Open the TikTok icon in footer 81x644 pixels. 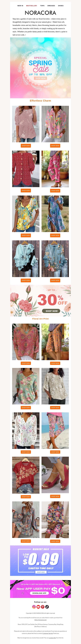[x=47, y=607]
